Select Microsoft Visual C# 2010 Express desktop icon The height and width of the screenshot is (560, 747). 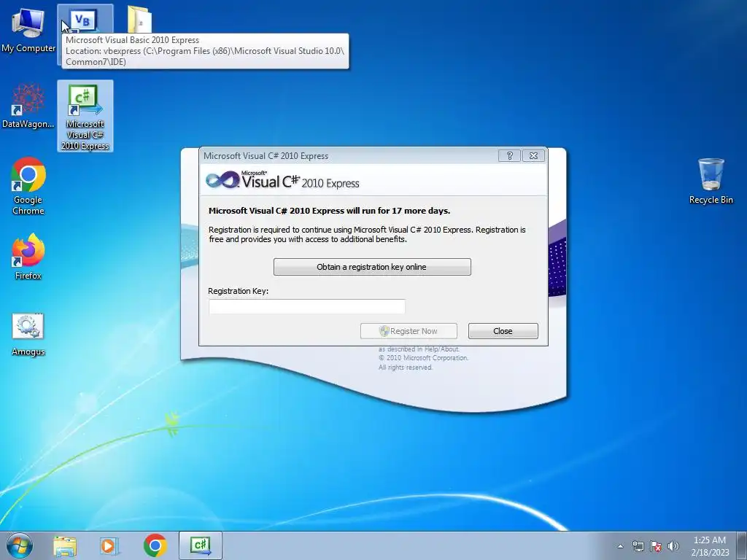click(85, 116)
